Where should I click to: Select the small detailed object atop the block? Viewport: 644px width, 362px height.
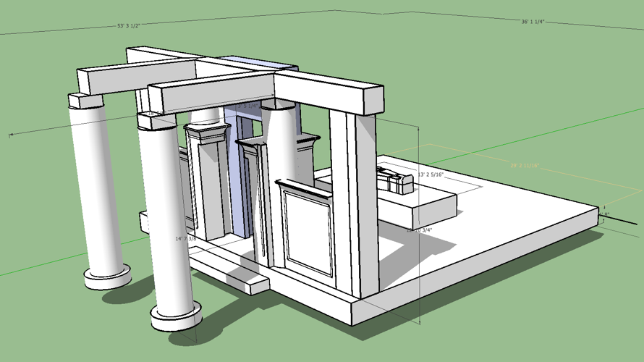394,179
